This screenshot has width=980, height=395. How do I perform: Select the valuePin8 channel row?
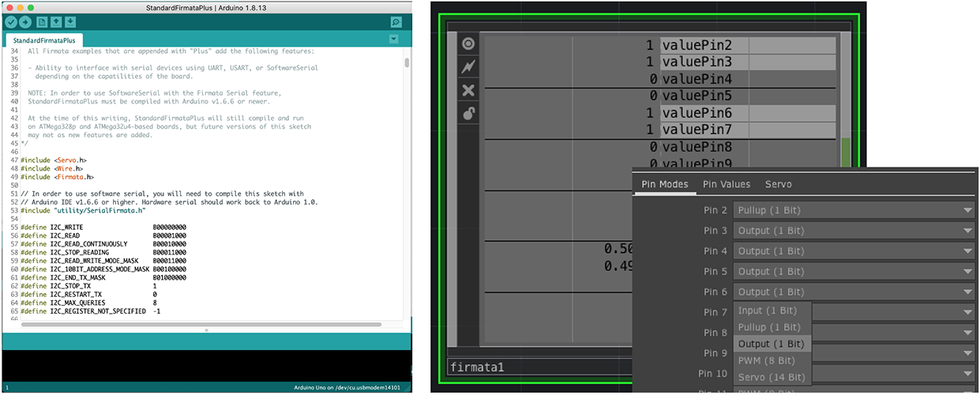click(x=659, y=147)
